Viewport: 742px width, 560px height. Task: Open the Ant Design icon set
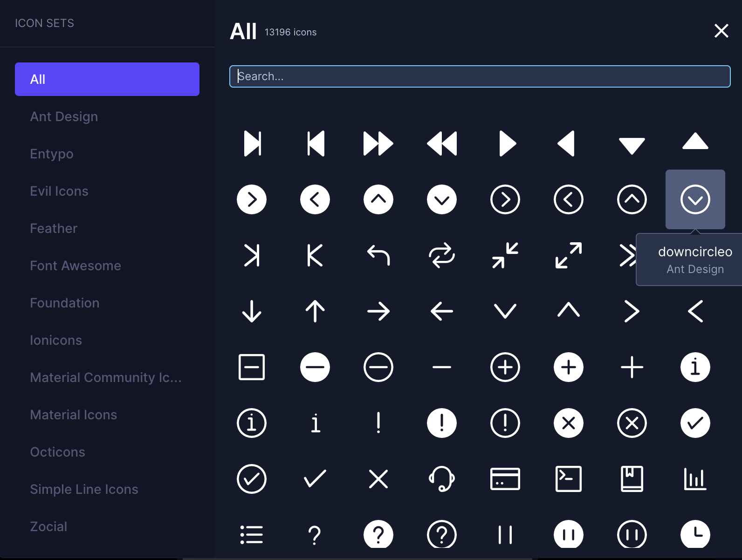pyautogui.click(x=64, y=116)
